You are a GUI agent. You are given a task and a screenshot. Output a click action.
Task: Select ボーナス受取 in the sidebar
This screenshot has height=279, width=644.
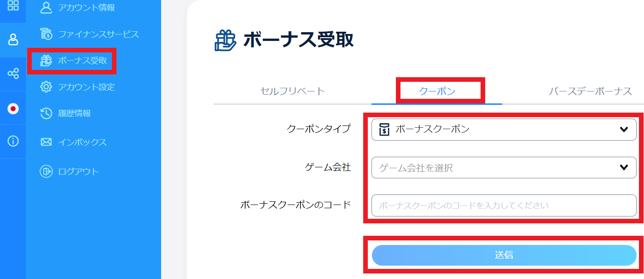(x=82, y=61)
